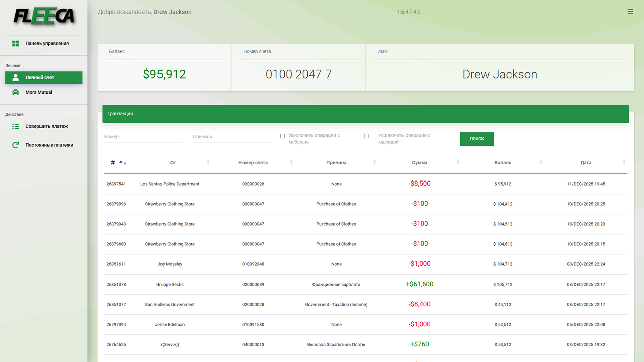Click date 10/DEC/2025 20:25
The image size is (644, 362).
point(586,204)
